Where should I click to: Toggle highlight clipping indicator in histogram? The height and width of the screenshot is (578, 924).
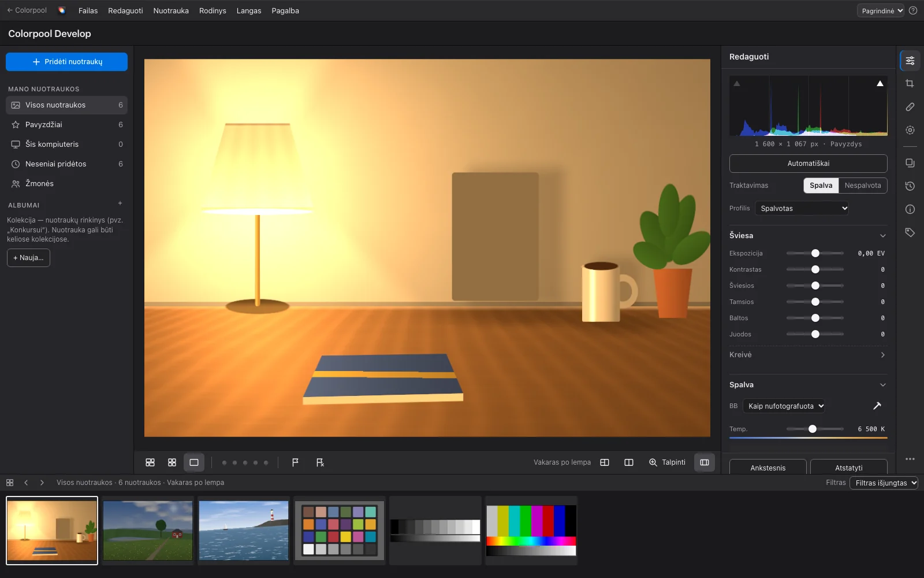[x=880, y=84]
